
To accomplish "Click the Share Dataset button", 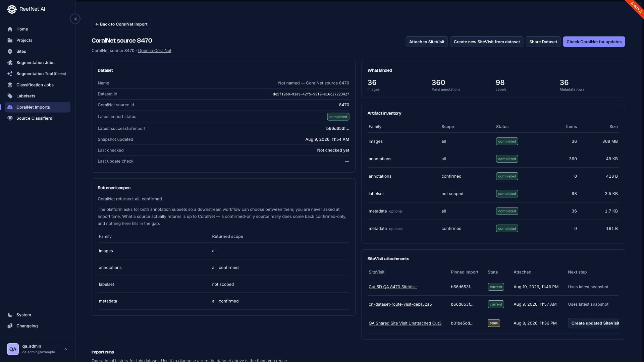I will [x=543, y=42].
